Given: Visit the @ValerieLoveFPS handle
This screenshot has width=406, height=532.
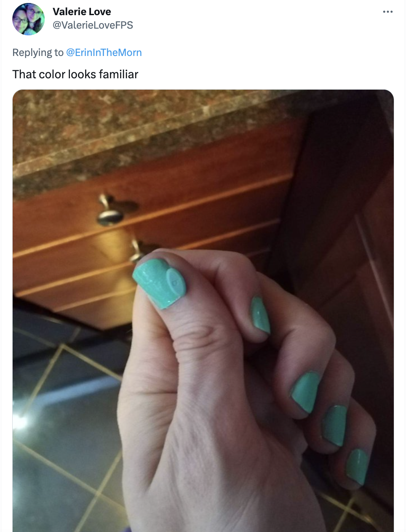Looking at the screenshot, I should 93,25.
